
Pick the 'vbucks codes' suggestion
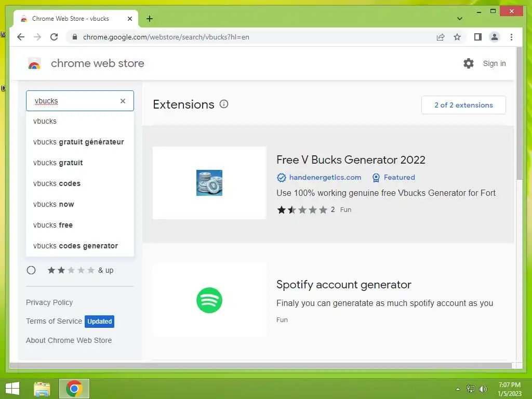[x=80, y=183]
